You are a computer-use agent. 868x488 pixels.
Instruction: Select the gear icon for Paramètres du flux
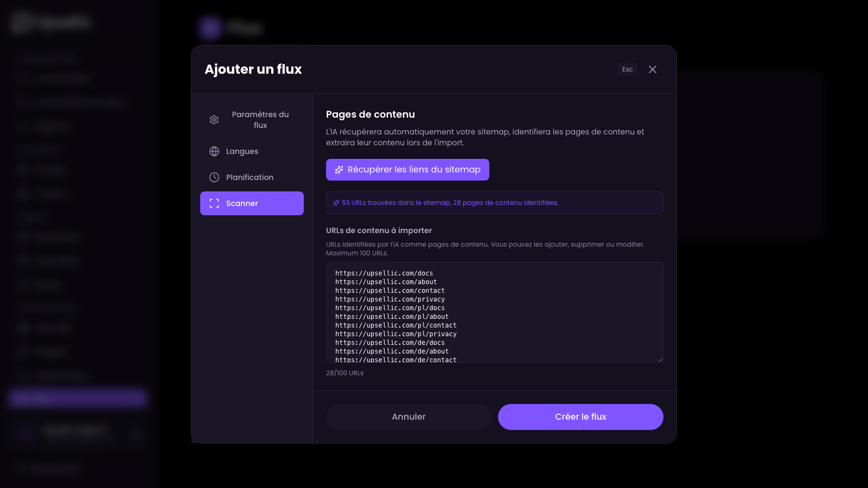tap(214, 120)
